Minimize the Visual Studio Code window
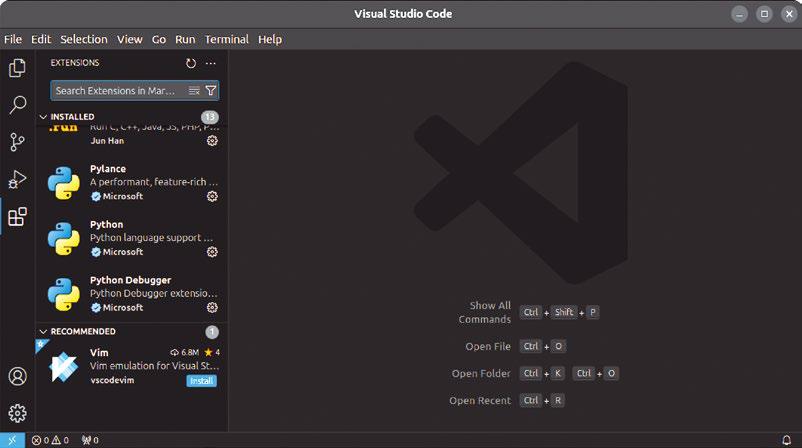 coord(740,14)
